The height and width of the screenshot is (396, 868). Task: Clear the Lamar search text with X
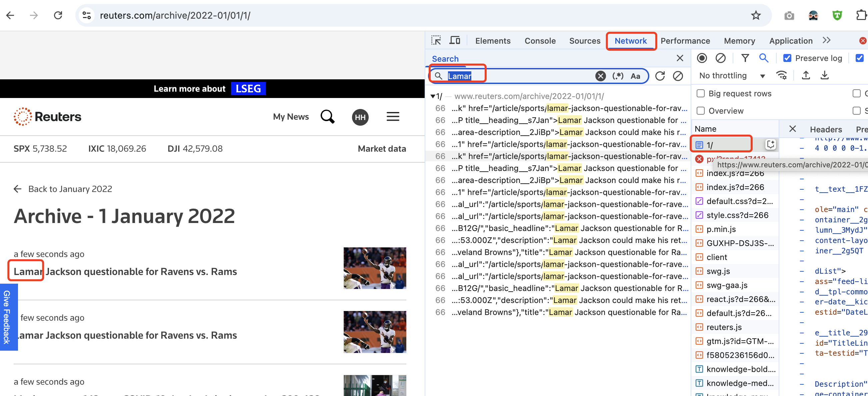tap(600, 76)
